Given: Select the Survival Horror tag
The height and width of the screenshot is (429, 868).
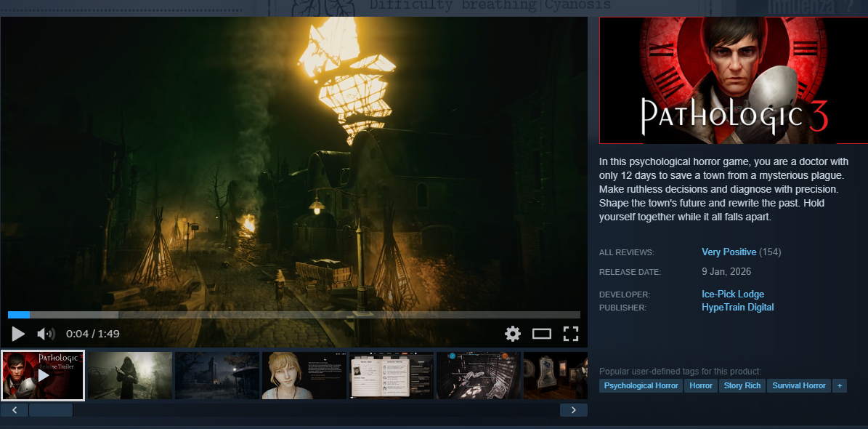Looking at the screenshot, I should pos(799,386).
